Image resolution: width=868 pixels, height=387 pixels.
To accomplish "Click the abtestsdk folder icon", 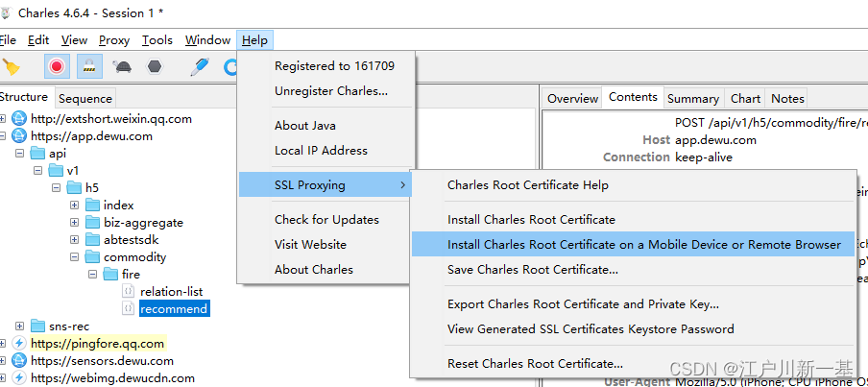I will 92,240.
